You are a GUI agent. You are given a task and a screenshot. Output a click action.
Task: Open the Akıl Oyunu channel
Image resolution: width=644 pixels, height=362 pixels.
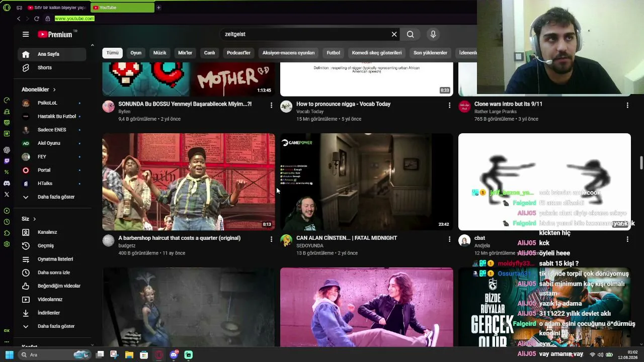[x=52, y=143]
